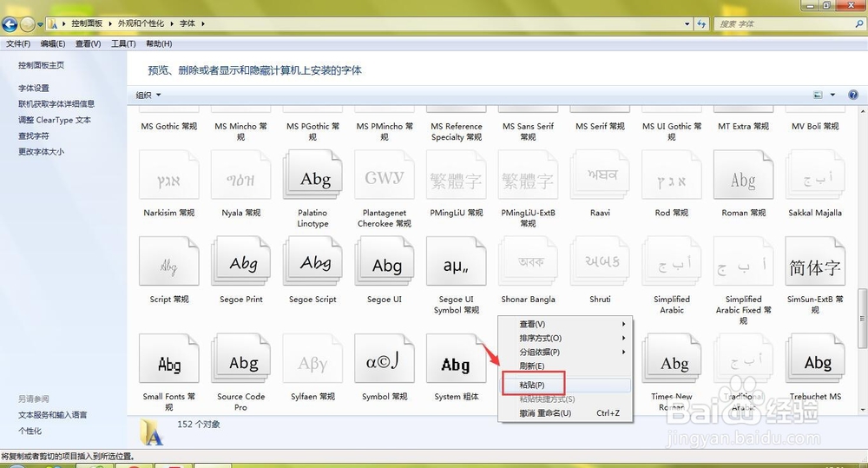This screenshot has height=468, width=868.
Task: Select the Script font icon
Action: point(169,261)
